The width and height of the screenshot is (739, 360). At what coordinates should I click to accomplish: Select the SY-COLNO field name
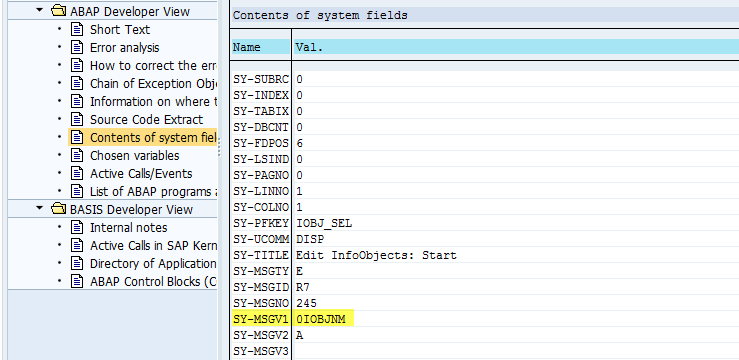click(x=261, y=207)
